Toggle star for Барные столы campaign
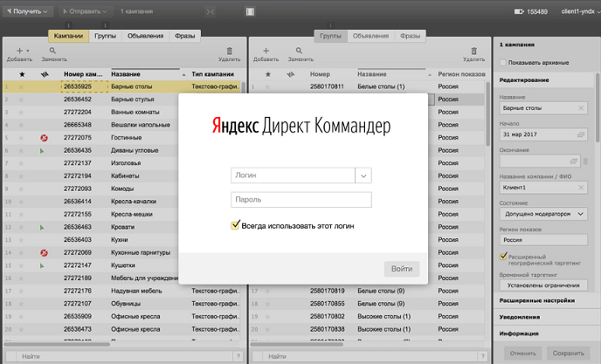Viewport: 601px width, 364px height. point(22,87)
